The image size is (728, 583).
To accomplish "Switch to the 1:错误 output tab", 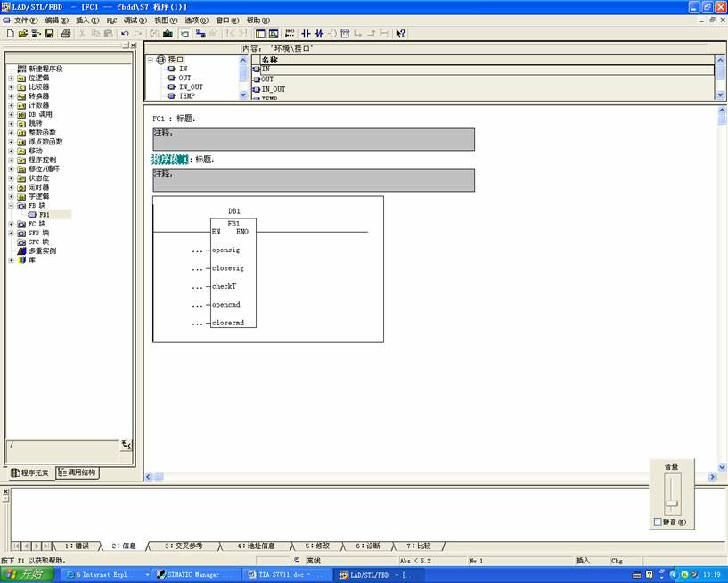I will (77, 546).
